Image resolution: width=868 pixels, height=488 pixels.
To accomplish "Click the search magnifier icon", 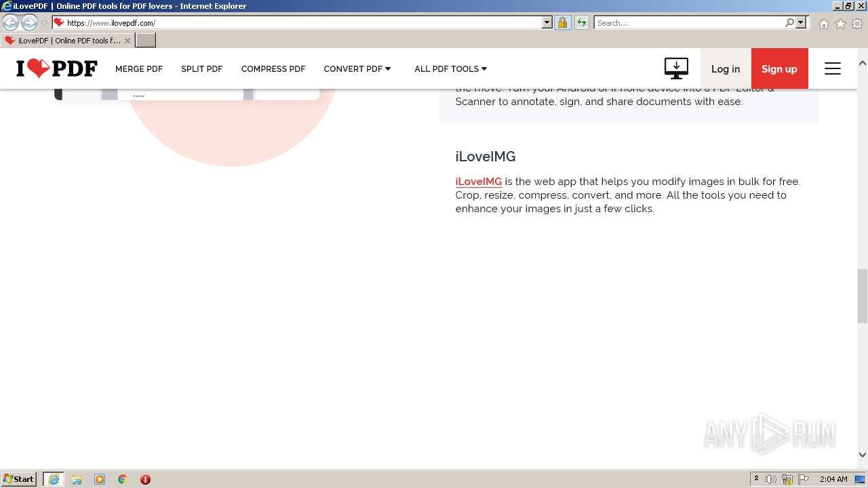I will coord(789,22).
